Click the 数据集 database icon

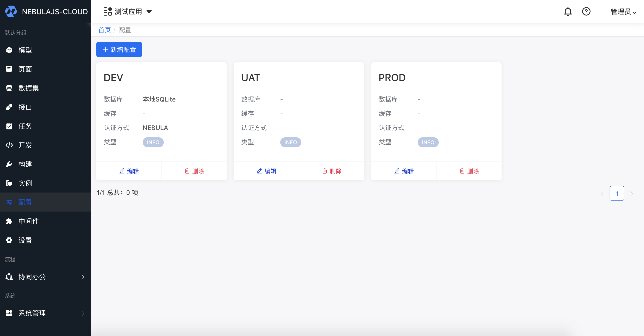click(x=9, y=88)
